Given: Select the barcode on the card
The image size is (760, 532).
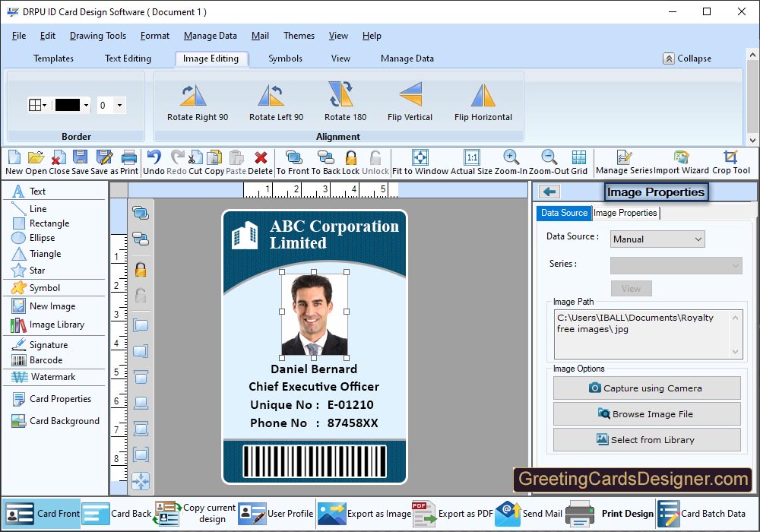Looking at the screenshot, I should point(314,461).
